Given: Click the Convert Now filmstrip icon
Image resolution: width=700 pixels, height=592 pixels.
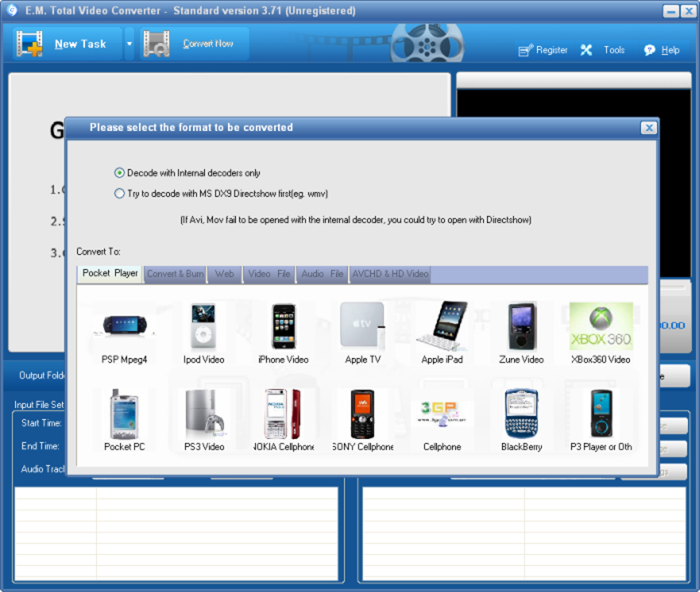Looking at the screenshot, I should (x=156, y=44).
